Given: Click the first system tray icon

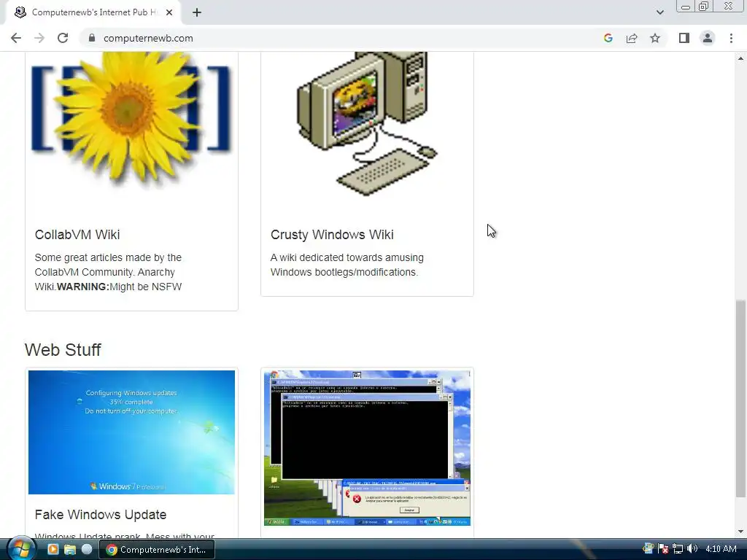Looking at the screenshot, I should pyautogui.click(x=648, y=549).
